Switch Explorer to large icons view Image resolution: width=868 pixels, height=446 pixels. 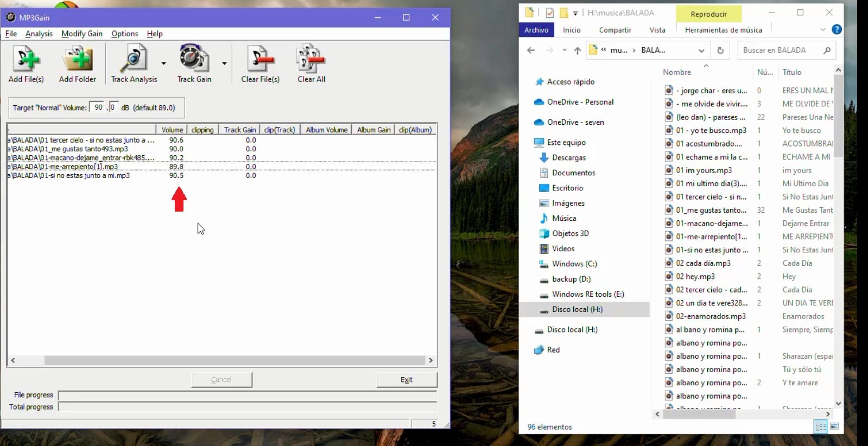tap(834, 426)
